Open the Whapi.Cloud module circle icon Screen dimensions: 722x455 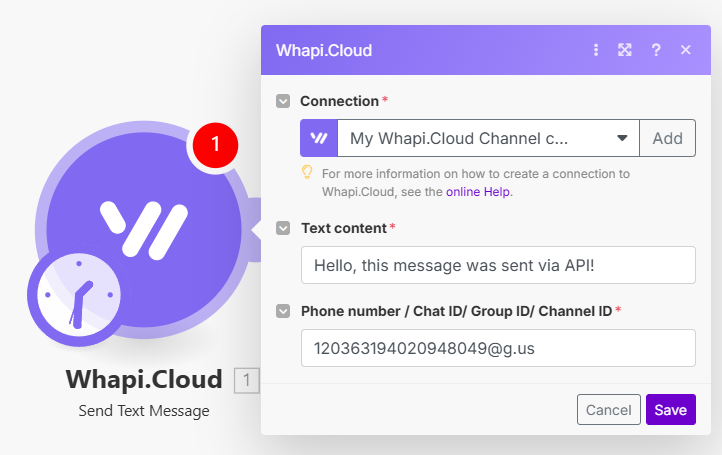144,229
